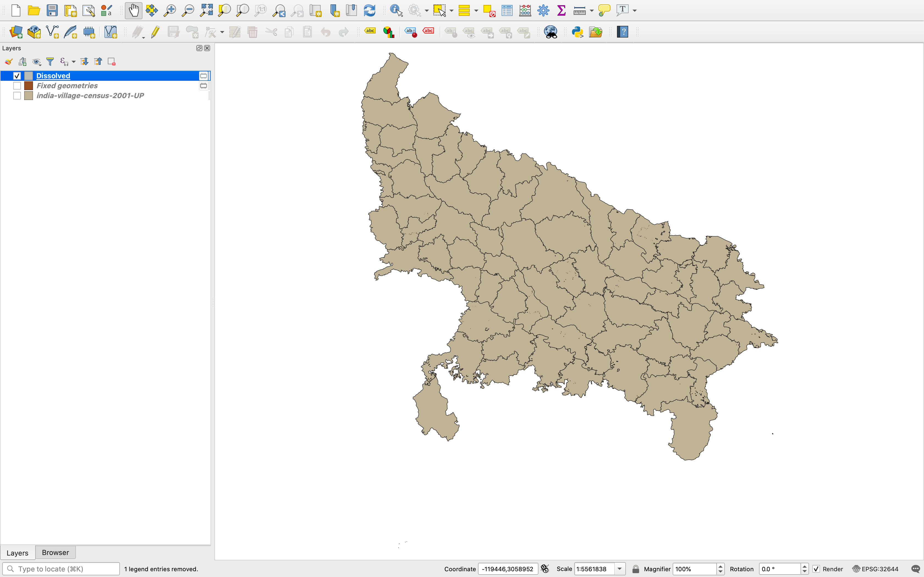Open the attribute table icon

point(507,10)
